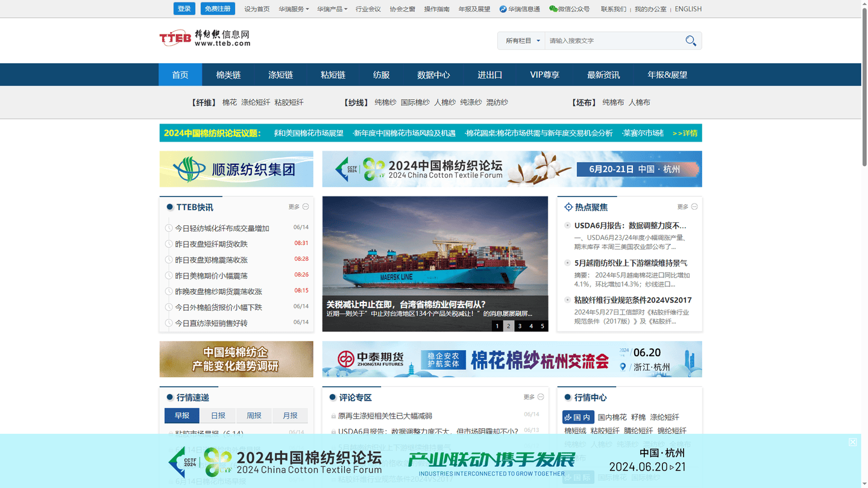
Task: Open 行业会议 top link
Action: pyautogui.click(x=368, y=9)
